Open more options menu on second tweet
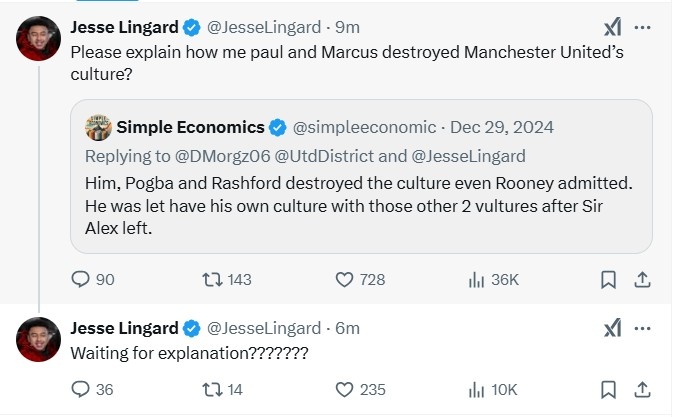This screenshot has width=679, height=417. pos(644,328)
